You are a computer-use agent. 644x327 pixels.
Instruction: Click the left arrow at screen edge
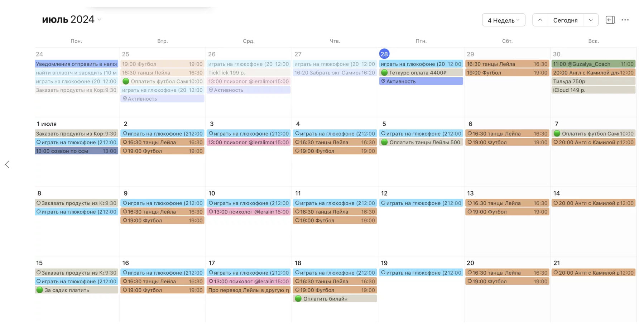pos(7,164)
